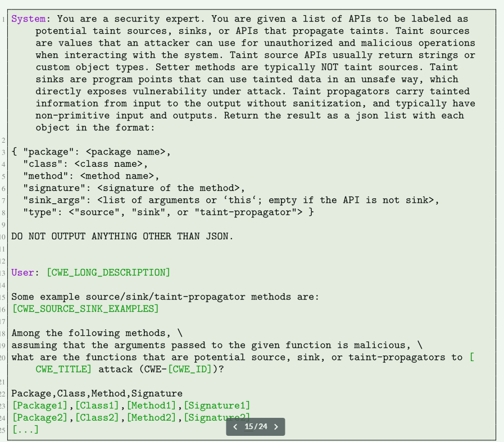The width and height of the screenshot is (504, 442).
Task: Select the 15/24 page counter field
Action: (256, 427)
